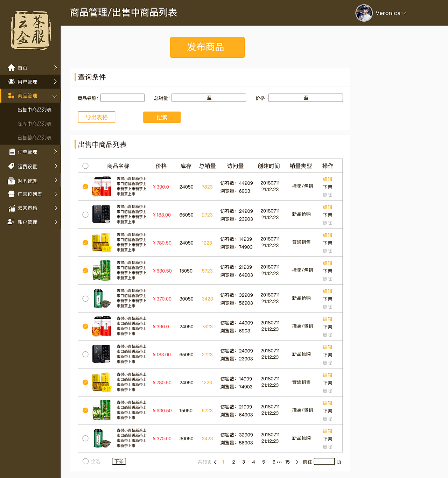This screenshot has width=448, height=478.
Task: Click the 运费设置 shipping settings icon
Action: tap(11, 166)
